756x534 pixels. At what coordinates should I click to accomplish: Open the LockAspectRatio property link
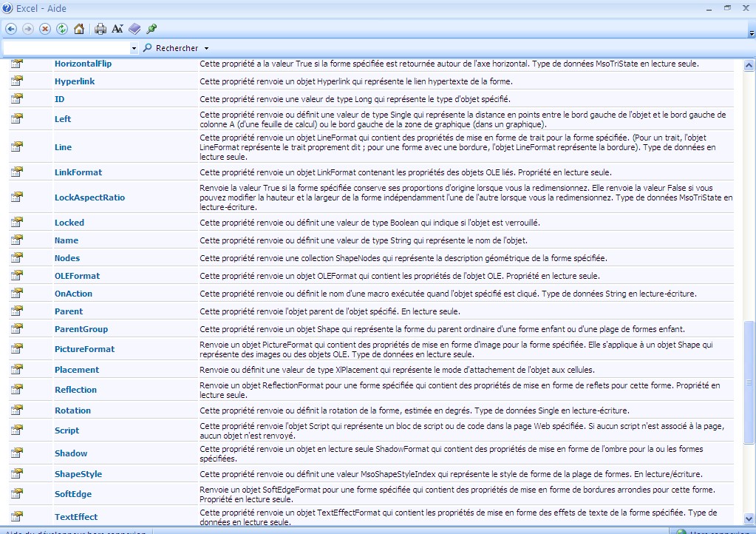(x=89, y=197)
